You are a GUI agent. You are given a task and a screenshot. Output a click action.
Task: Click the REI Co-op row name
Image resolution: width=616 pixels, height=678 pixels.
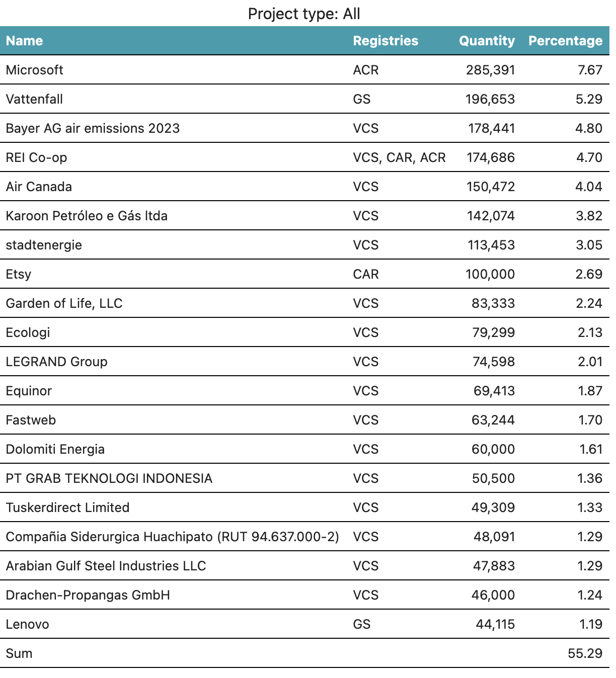click(x=37, y=157)
